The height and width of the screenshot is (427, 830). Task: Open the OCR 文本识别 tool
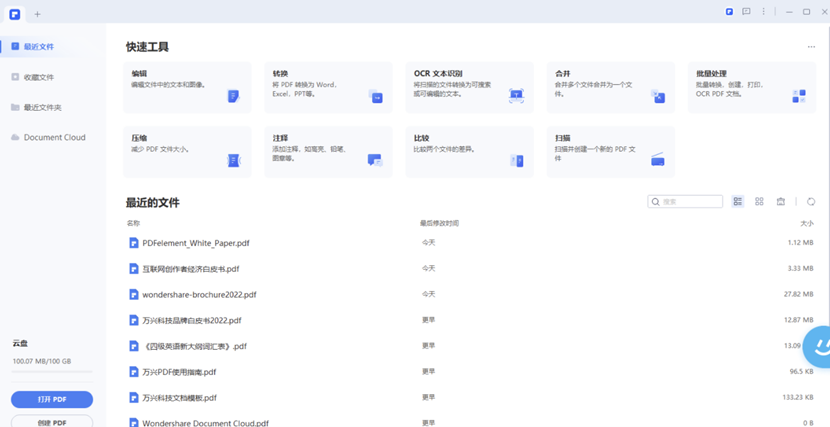pyautogui.click(x=469, y=87)
